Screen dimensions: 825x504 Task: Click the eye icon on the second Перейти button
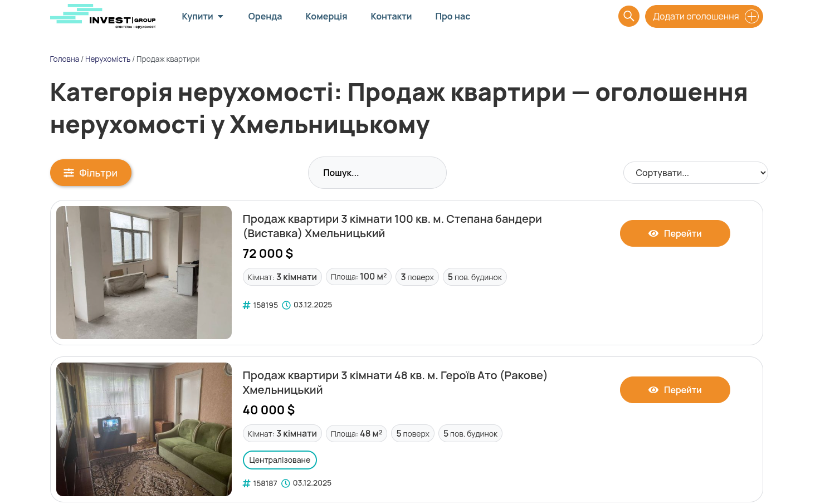click(653, 390)
